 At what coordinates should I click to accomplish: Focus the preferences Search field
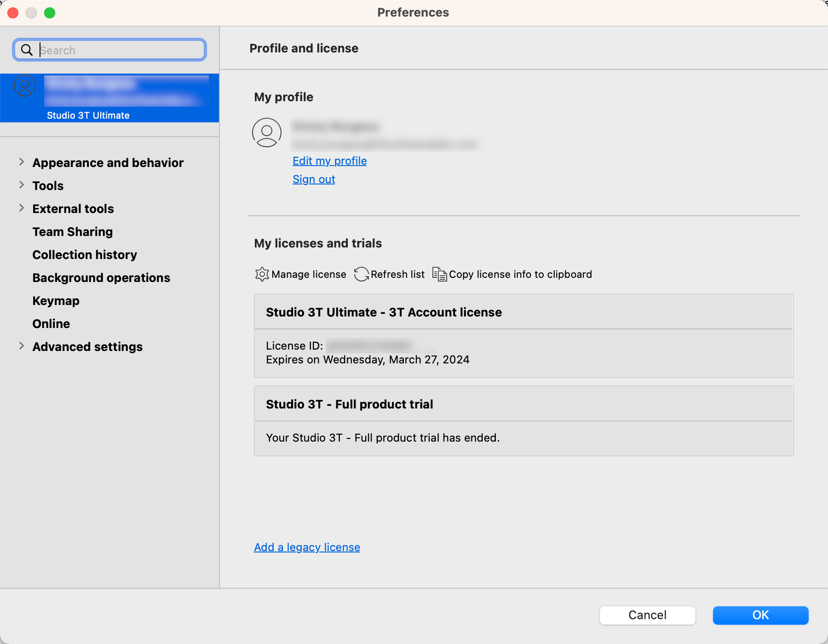click(x=120, y=50)
